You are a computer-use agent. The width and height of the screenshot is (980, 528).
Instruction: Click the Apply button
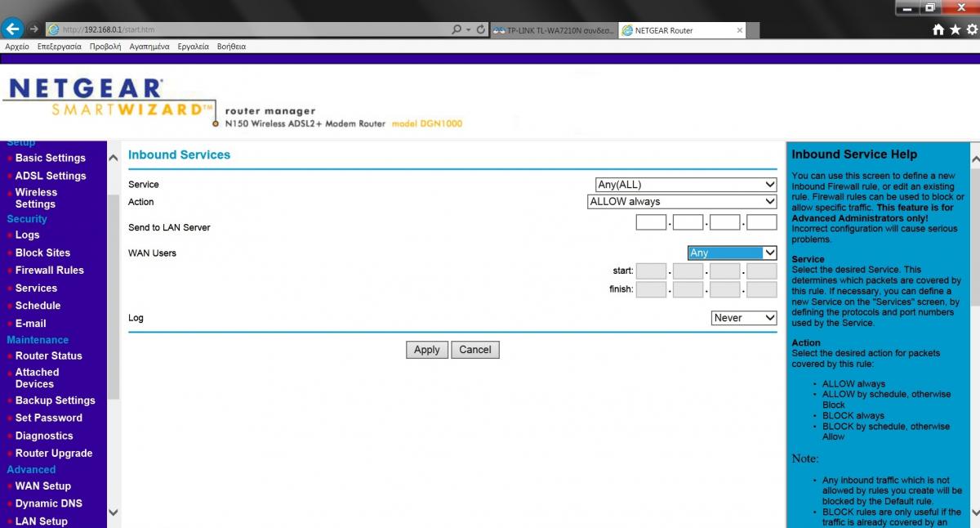coord(427,350)
